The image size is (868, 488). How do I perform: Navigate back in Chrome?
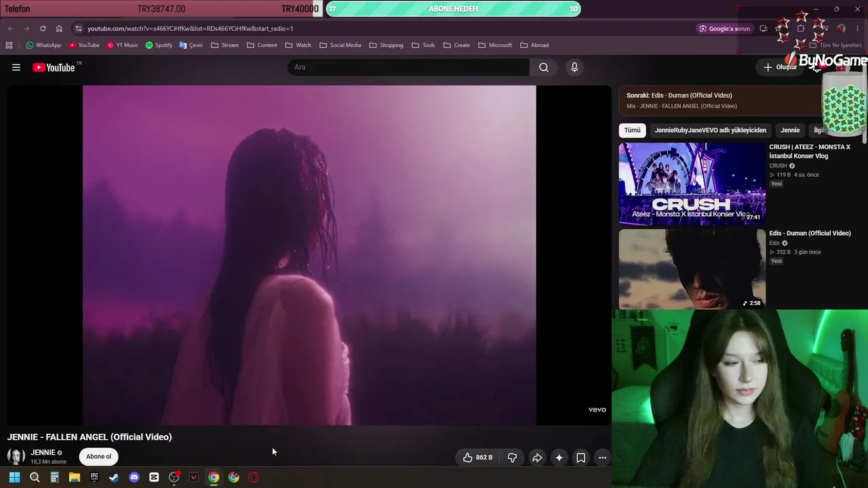(10, 28)
